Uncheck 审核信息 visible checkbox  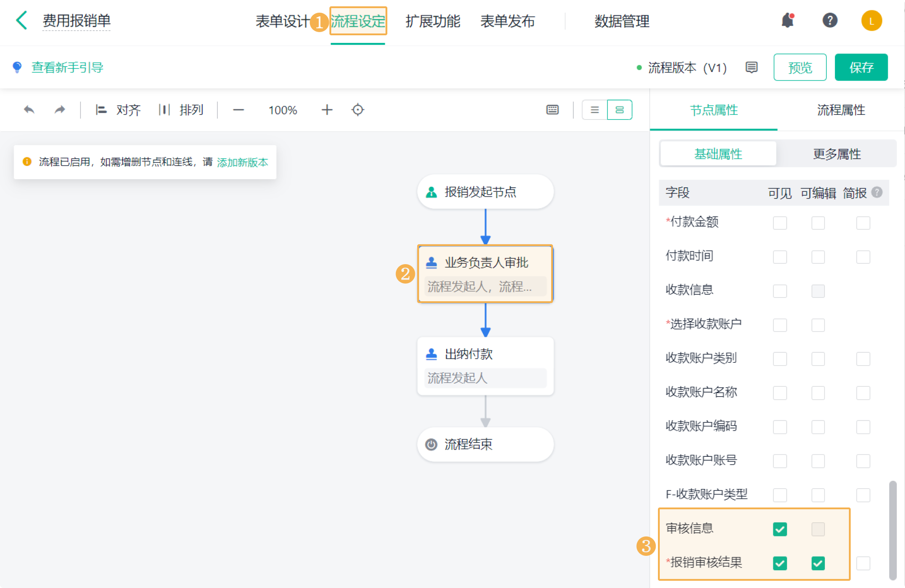point(780,529)
